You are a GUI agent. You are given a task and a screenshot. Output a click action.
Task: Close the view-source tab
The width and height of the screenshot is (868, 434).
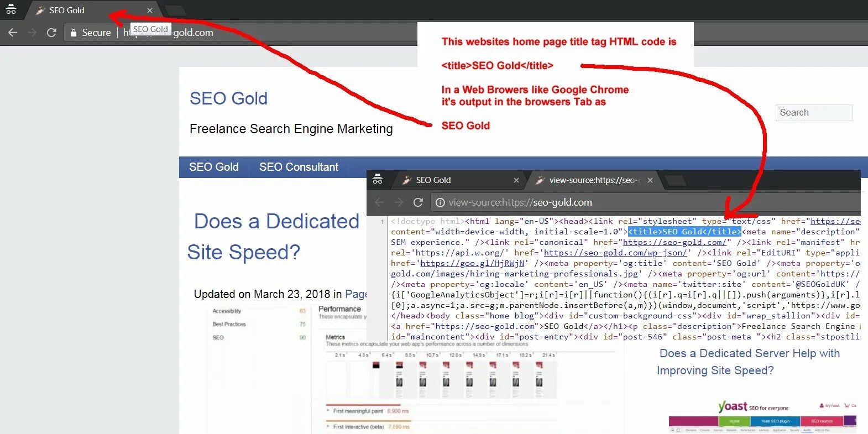(650, 180)
